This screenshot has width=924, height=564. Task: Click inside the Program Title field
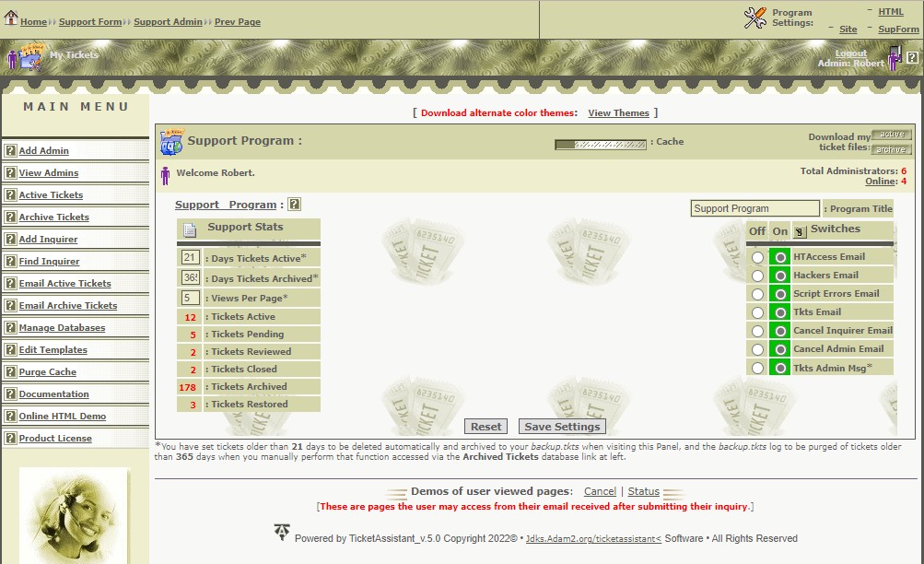[x=755, y=208]
